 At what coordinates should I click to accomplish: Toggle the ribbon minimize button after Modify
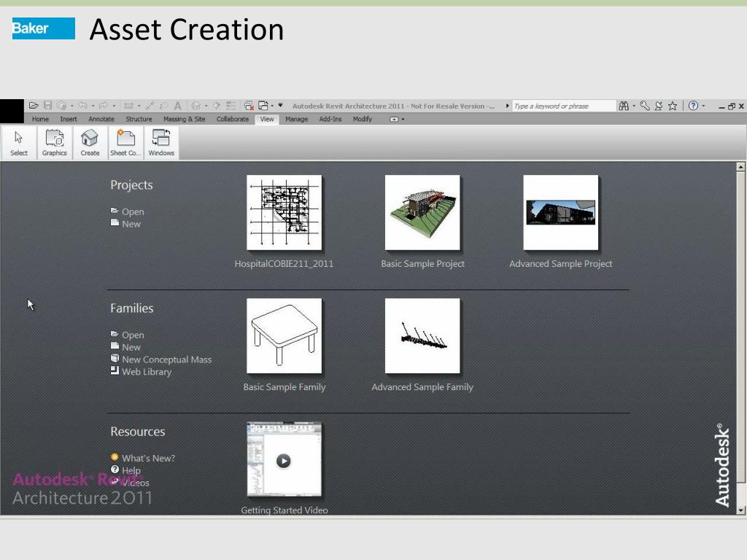click(x=394, y=119)
